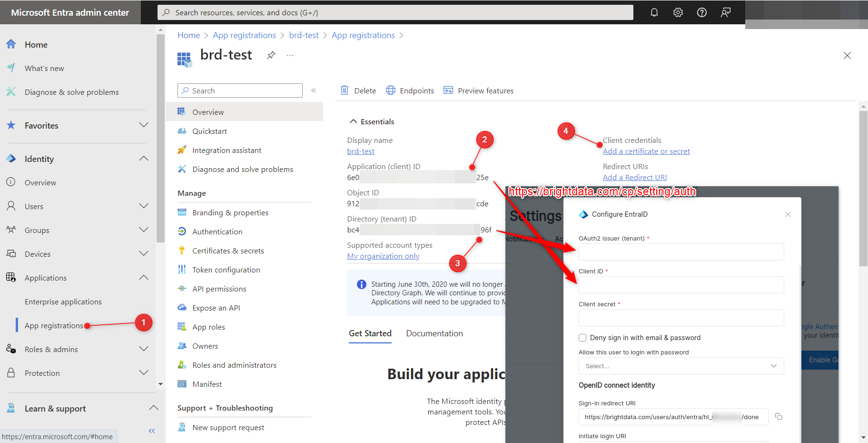Expand the Groups menu chevron
Image resolution: width=868 pixels, height=443 pixels.
coord(144,230)
